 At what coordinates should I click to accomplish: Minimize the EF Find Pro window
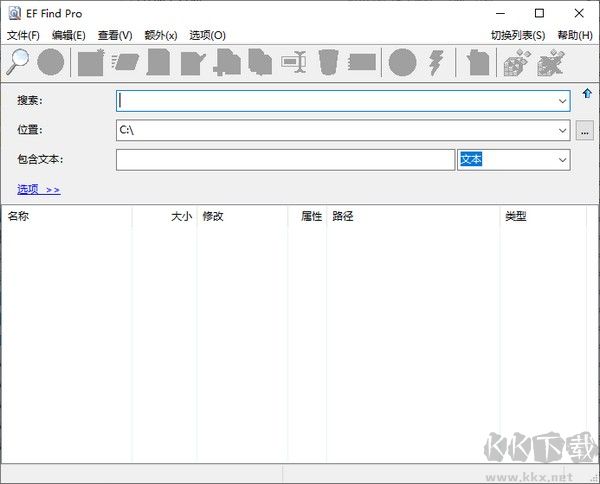click(x=501, y=13)
